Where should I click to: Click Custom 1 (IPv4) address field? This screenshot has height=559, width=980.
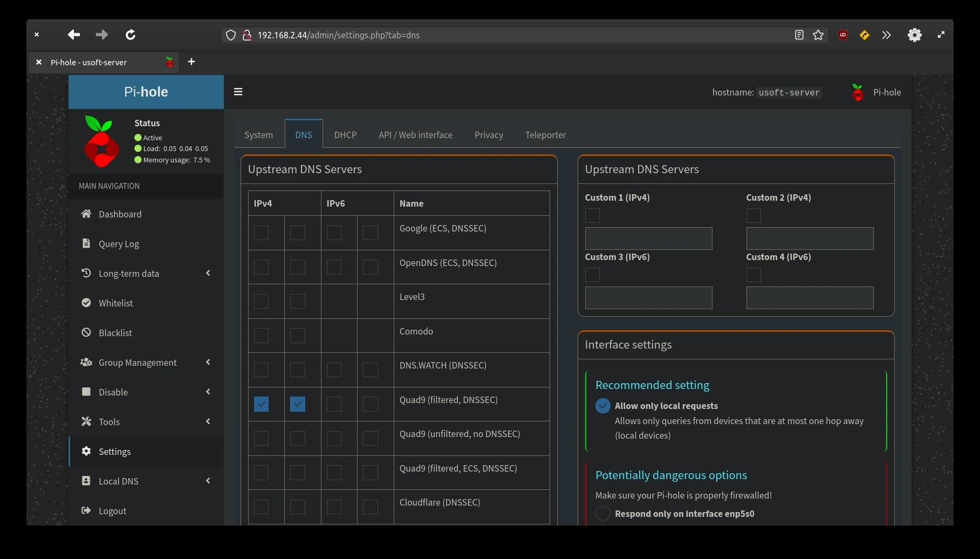[648, 238]
